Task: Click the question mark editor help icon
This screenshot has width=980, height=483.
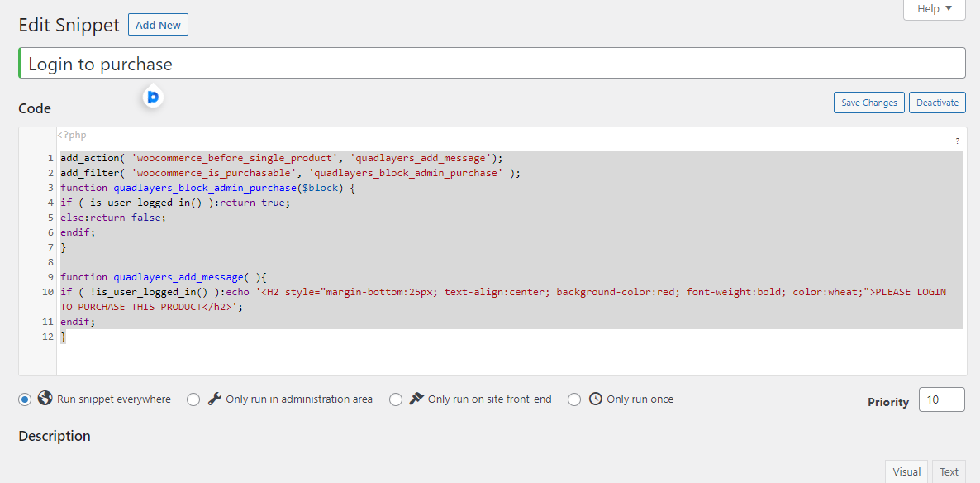Action: (957, 141)
